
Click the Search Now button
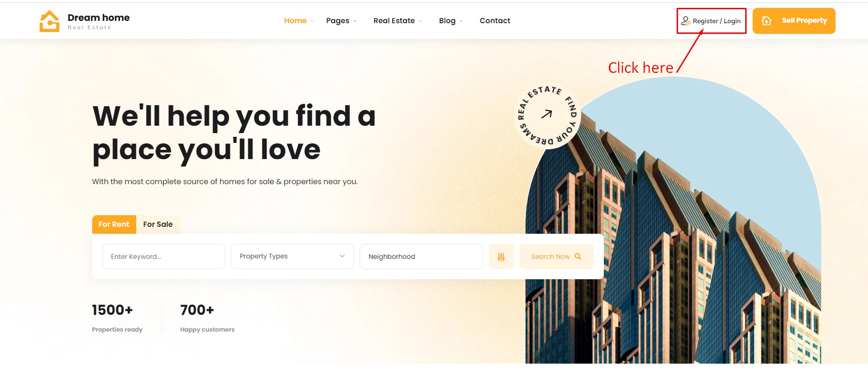(556, 256)
